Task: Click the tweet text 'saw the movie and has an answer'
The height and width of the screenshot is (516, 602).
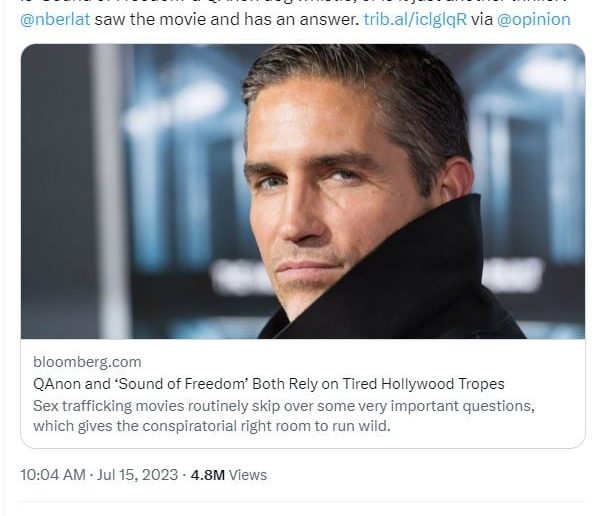Action: tap(226, 19)
